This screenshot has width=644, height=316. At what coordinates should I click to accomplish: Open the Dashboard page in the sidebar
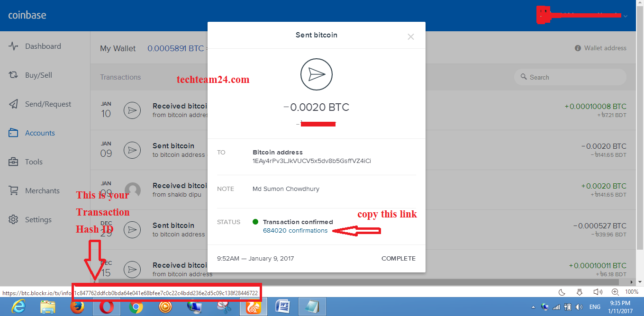pos(36,46)
